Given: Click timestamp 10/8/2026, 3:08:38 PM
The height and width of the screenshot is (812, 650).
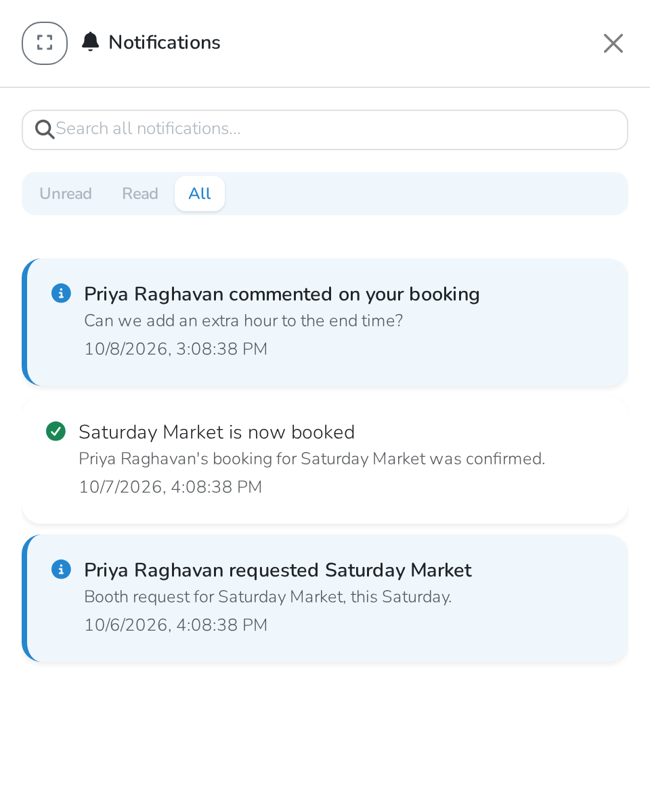Looking at the screenshot, I should [x=175, y=349].
